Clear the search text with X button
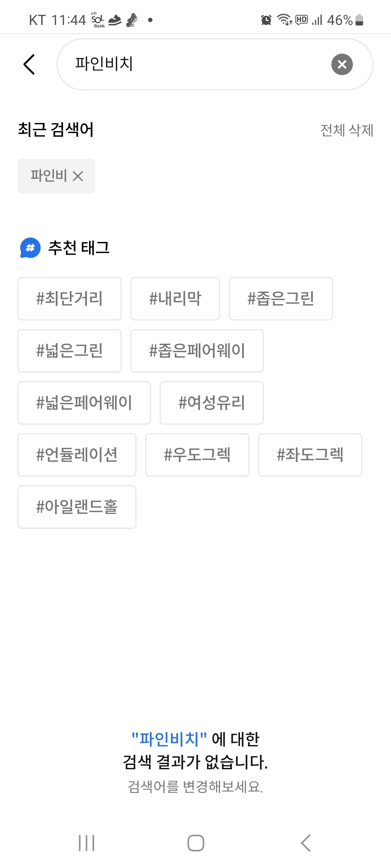Screen dimensions: 391x868 click(342, 64)
